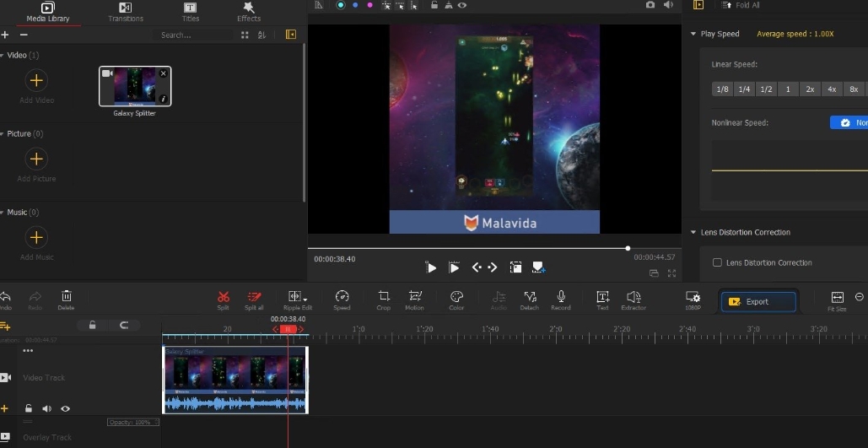Open the Motion tool

pyautogui.click(x=414, y=300)
